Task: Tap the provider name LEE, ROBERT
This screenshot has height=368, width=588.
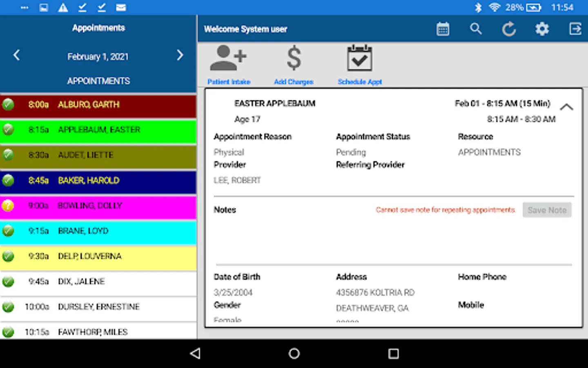Action: 237,180
